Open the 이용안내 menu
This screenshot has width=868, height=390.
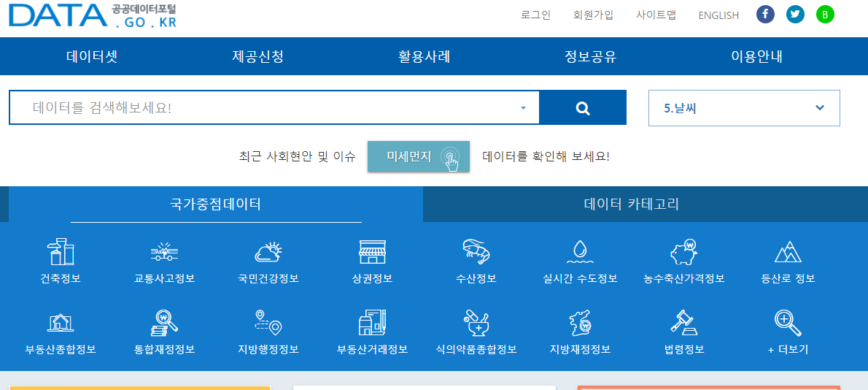click(x=756, y=56)
